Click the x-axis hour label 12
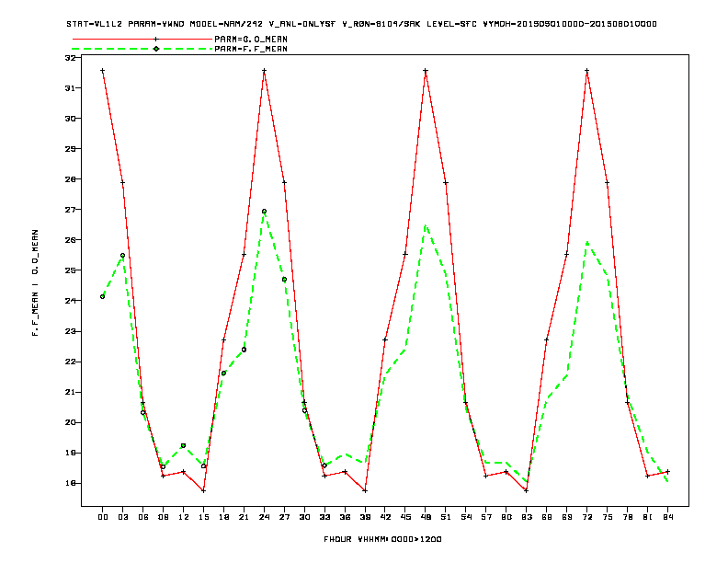This screenshot has height=563, width=728. tap(184, 517)
